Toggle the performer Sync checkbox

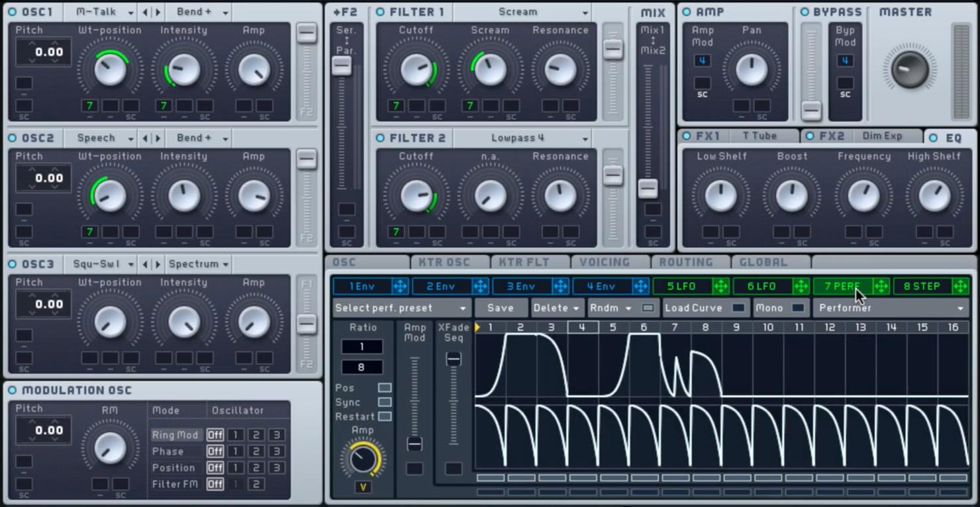click(x=384, y=402)
